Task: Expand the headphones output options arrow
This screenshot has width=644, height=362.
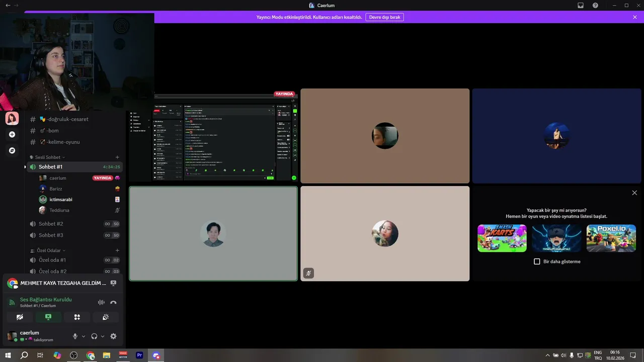Action: (x=103, y=336)
